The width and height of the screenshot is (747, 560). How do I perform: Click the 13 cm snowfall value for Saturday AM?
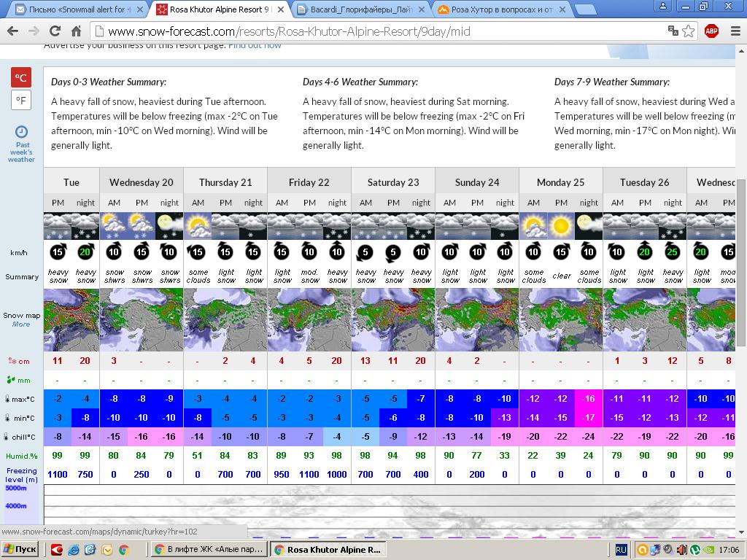[365, 360]
